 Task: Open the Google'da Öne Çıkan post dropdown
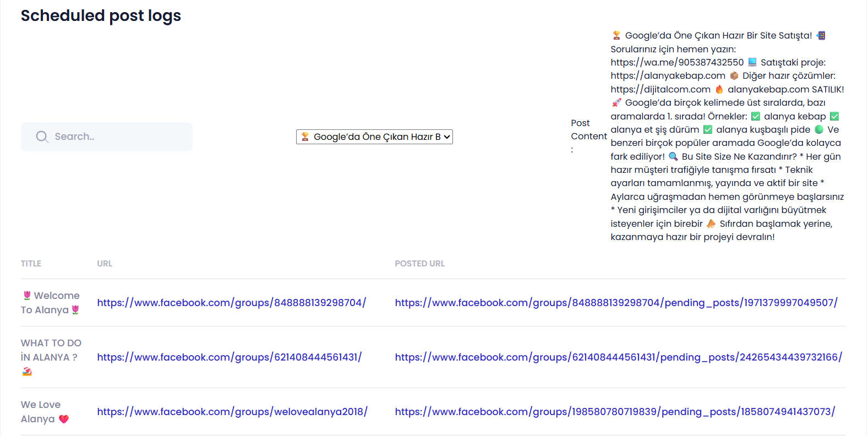(374, 137)
